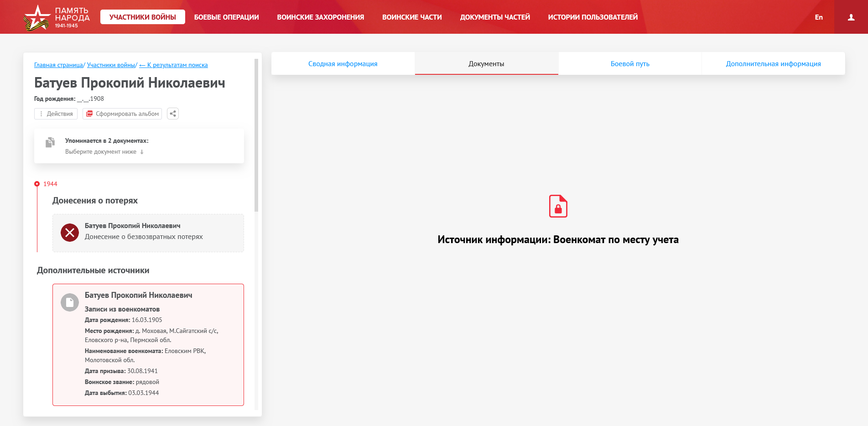This screenshot has height=426, width=868.
Task: Click Воинское звание рядовой line
Action: point(122,382)
